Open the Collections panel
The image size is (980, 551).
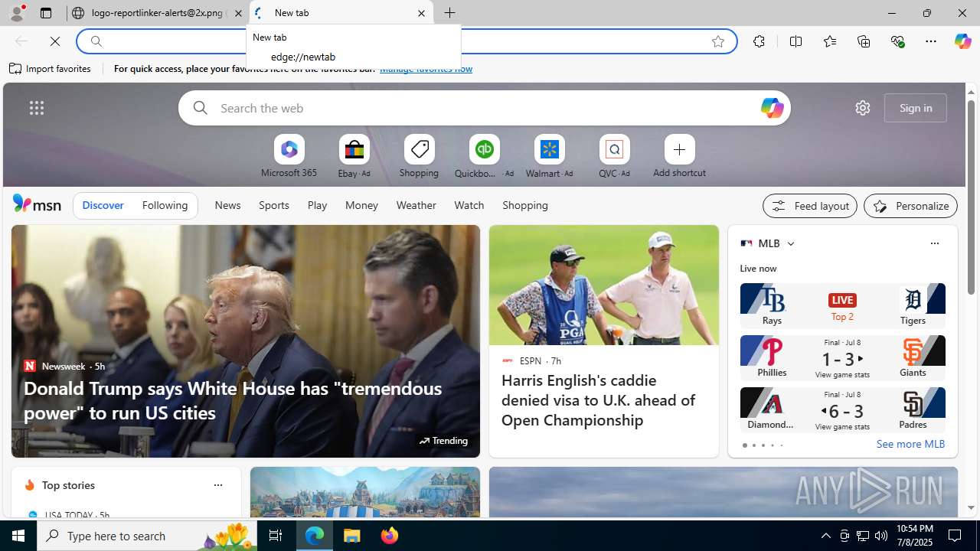864,41
